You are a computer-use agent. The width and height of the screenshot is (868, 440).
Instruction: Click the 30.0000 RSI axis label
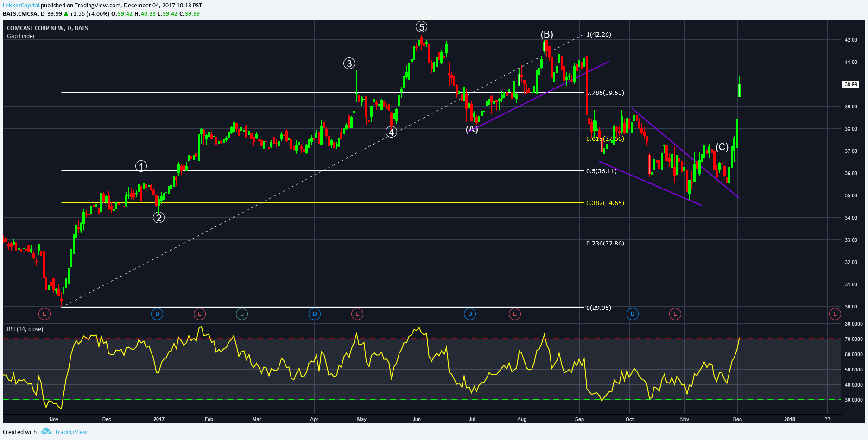coord(854,400)
